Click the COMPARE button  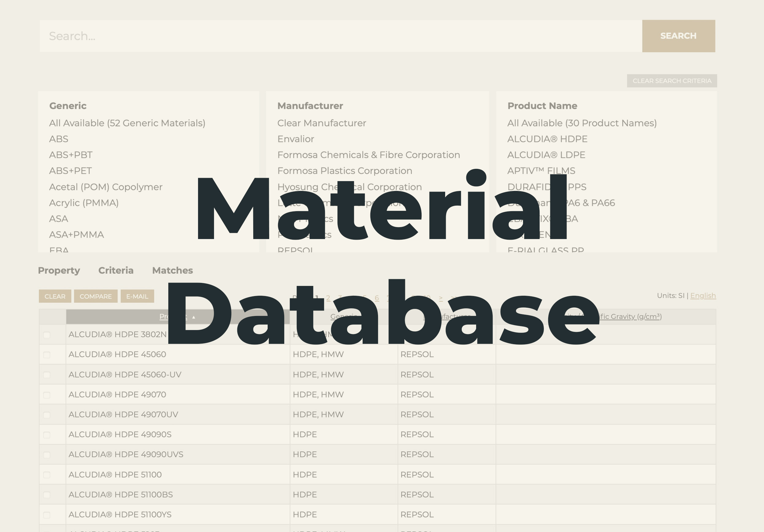point(96,296)
